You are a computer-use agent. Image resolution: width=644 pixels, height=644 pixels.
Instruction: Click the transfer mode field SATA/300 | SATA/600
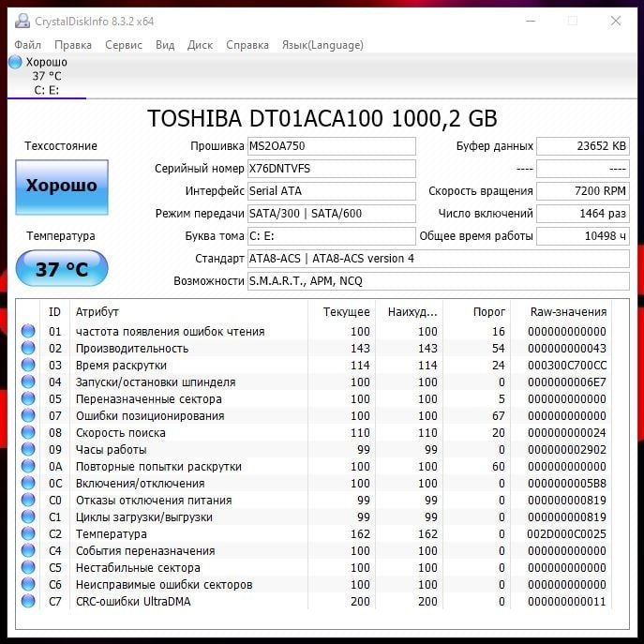[x=332, y=214]
